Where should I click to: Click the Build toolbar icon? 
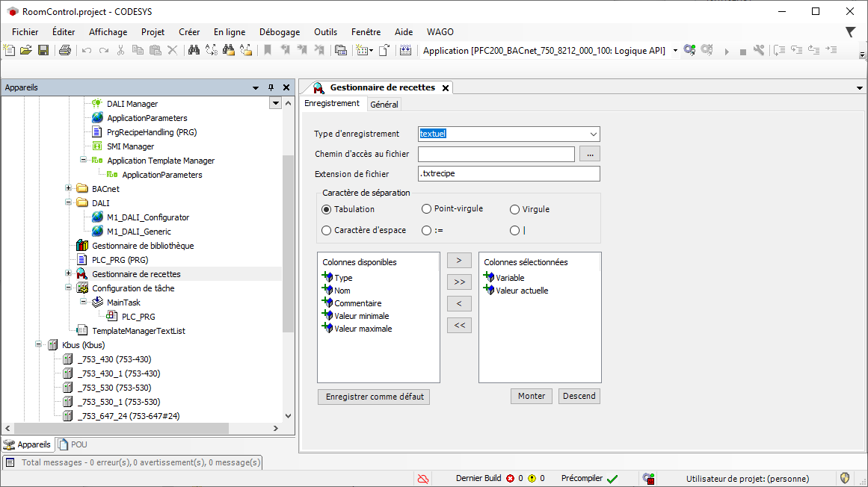(x=406, y=50)
